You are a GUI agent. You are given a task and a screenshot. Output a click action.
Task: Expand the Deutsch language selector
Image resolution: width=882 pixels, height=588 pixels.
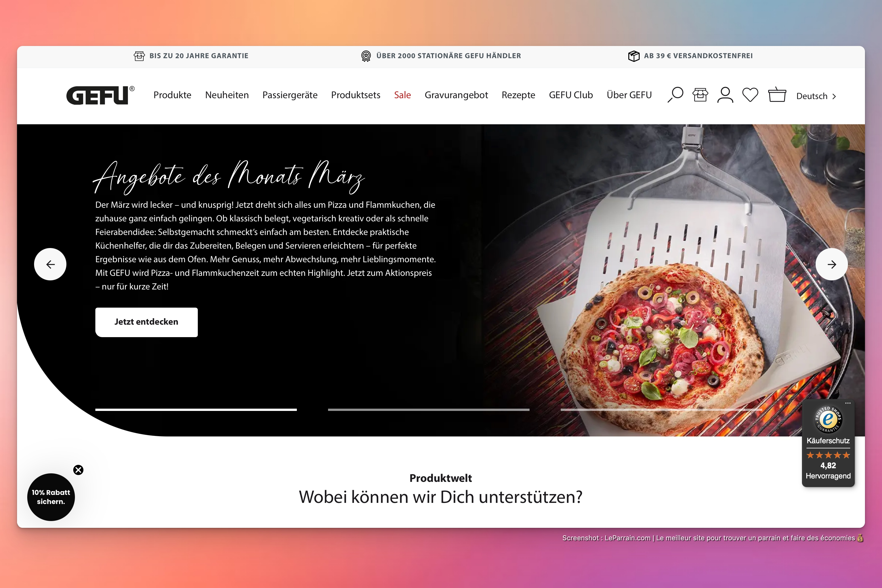[816, 96]
